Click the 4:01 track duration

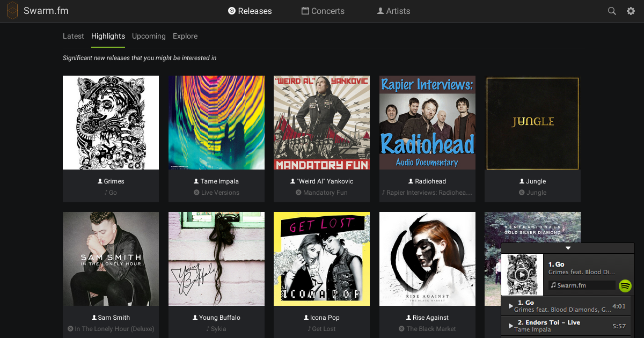619,306
